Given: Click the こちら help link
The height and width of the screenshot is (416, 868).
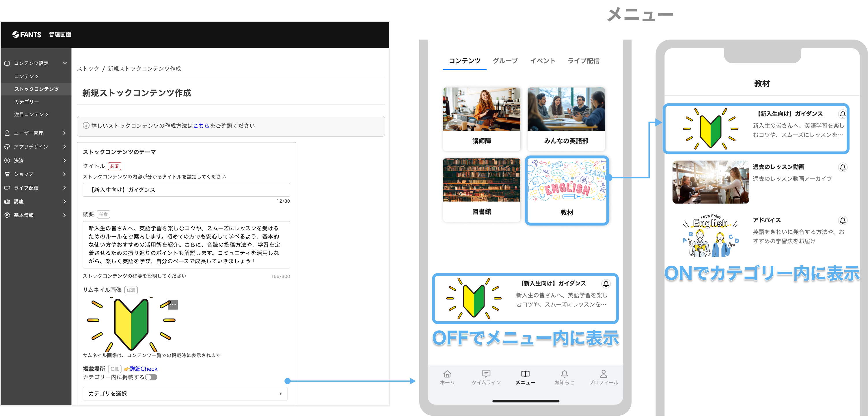Looking at the screenshot, I should click(x=202, y=126).
